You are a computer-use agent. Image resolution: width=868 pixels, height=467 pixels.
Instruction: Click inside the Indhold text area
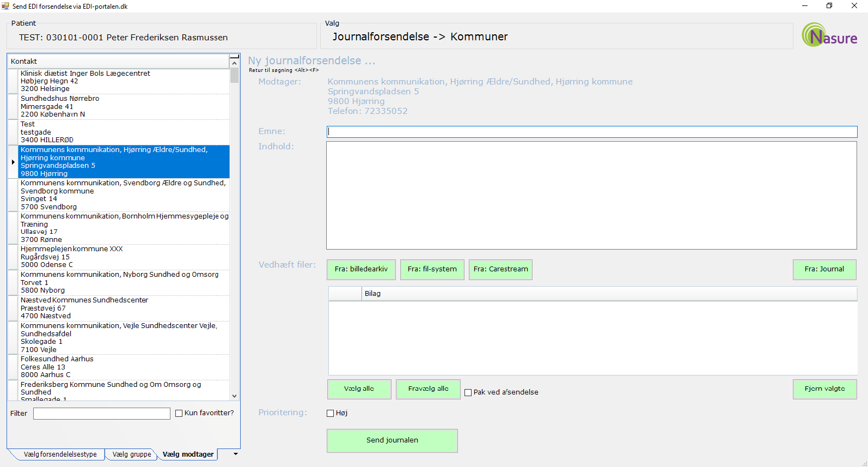(591, 195)
